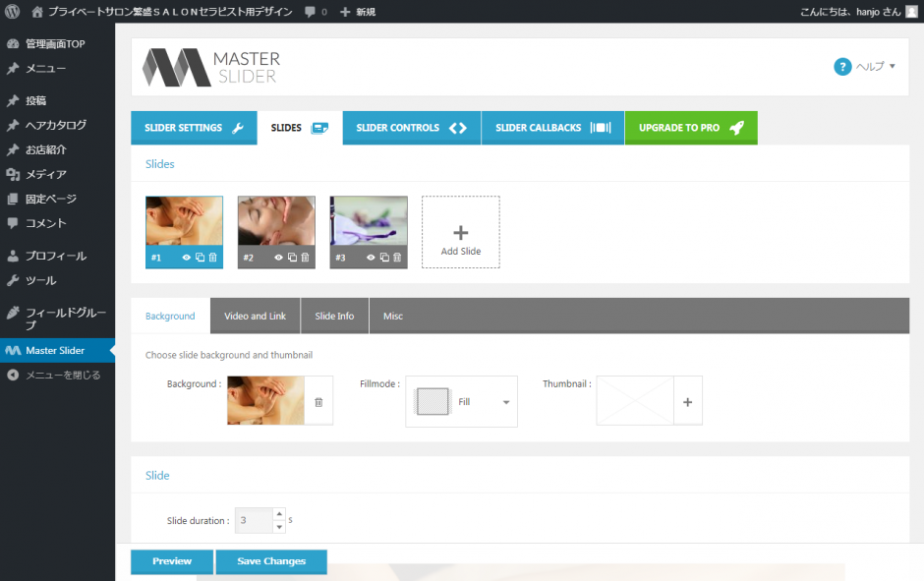This screenshot has width=924, height=581.
Task: Collapse the sidebar with メニューを閉じる
Action: tap(62, 375)
